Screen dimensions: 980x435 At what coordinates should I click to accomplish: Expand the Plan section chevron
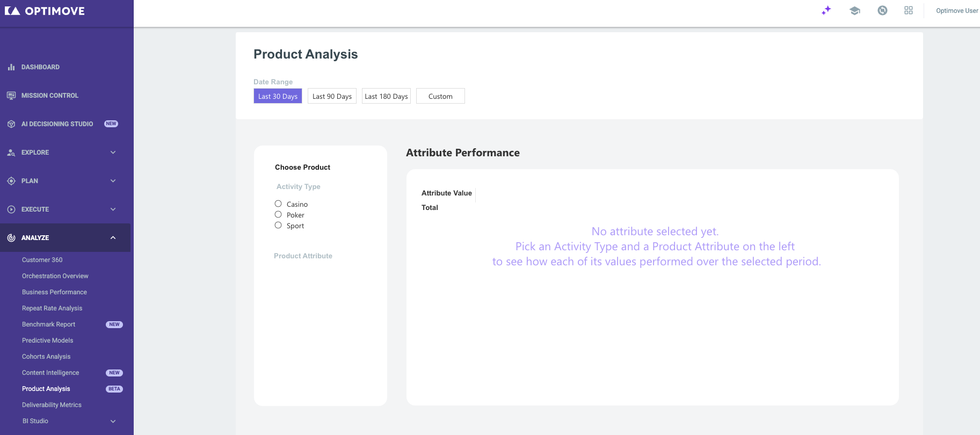point(113,181)
